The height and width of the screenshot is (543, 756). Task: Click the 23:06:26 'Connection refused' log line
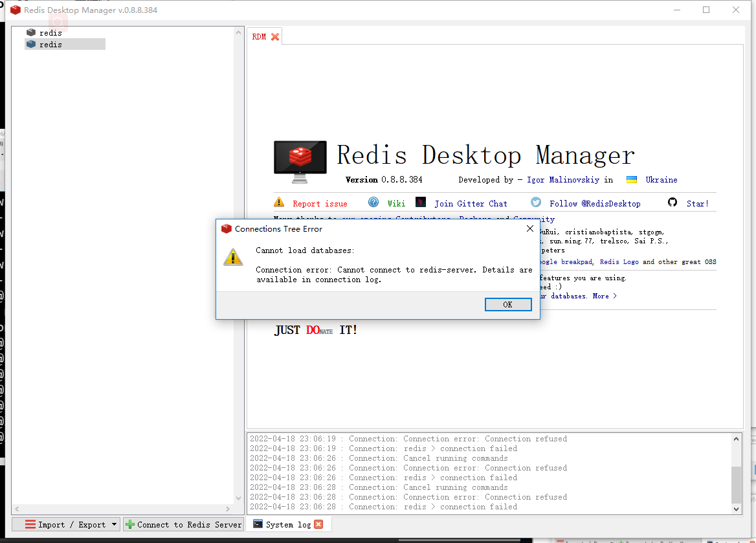pos(408,468)
